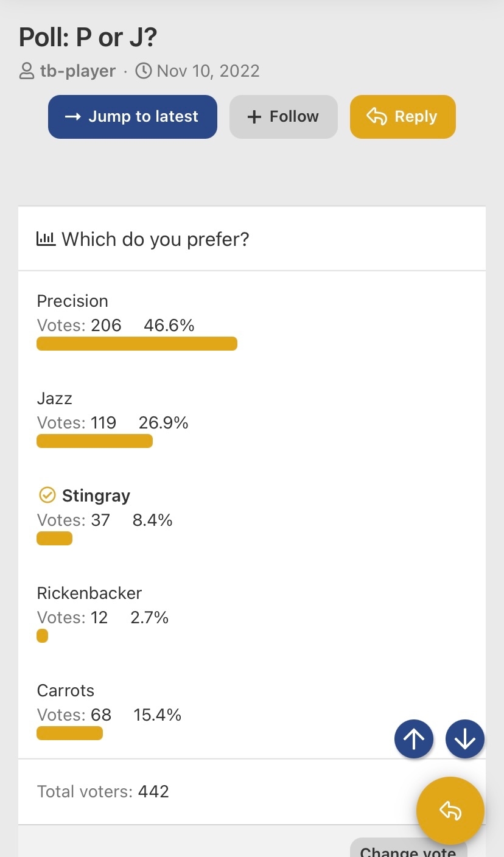The image size is (504, 857).
Task: Click the checkmark icon next to Stingray
Action: [47, 495]
